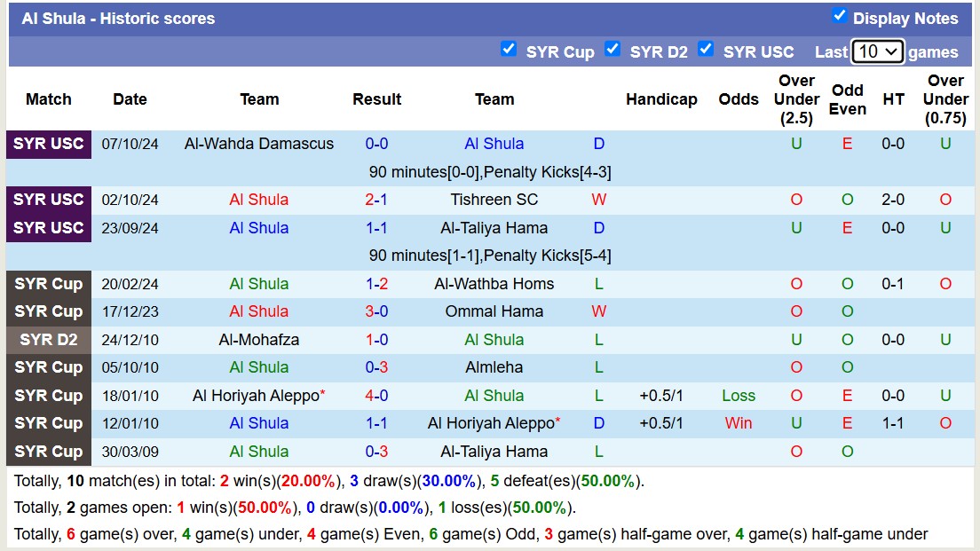Open the Almleha team page
980x551 pixels.
[494, 367]
